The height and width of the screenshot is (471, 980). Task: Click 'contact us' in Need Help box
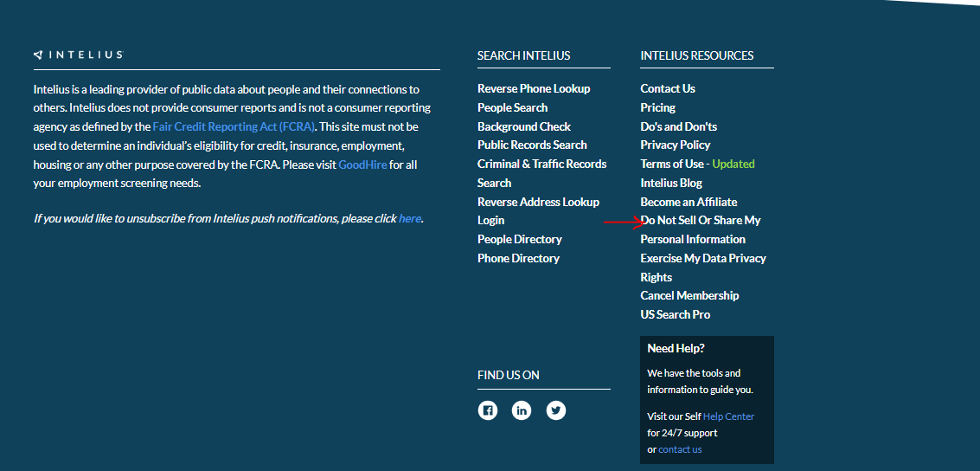point(680,449)
